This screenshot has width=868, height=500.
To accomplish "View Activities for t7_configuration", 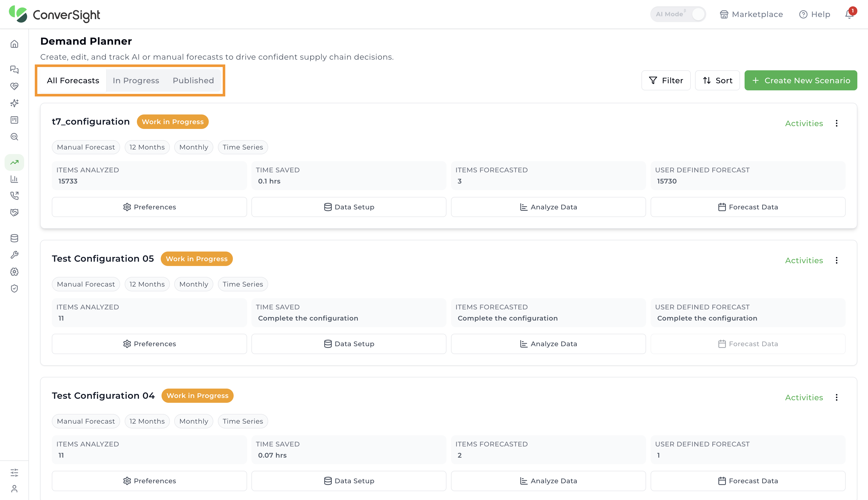I will point(804,123).
